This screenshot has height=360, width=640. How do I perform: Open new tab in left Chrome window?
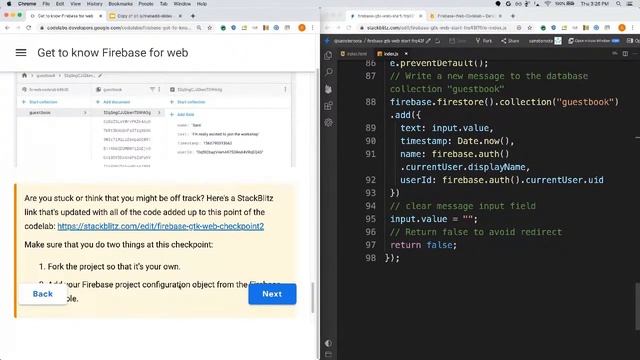point(193,16)
